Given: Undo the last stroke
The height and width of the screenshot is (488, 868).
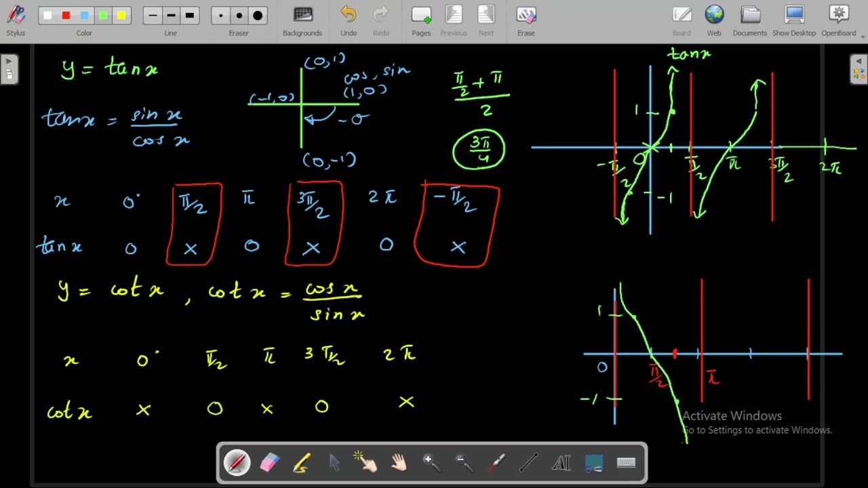Looking at the screenshot, I should (349, 20).
